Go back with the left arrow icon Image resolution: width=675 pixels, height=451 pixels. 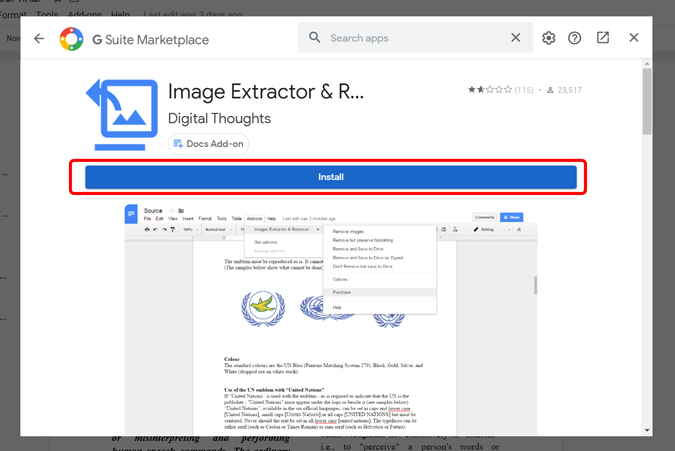pos(39,39)
